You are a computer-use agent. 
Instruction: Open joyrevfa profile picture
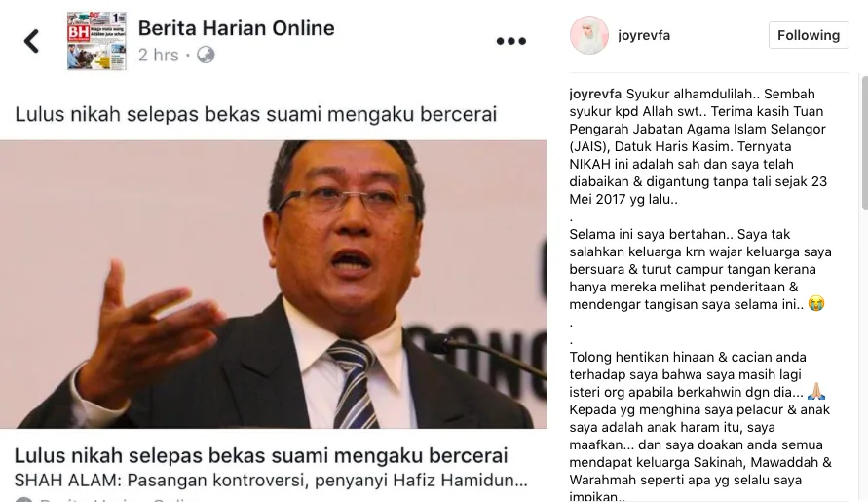point(589,35)
